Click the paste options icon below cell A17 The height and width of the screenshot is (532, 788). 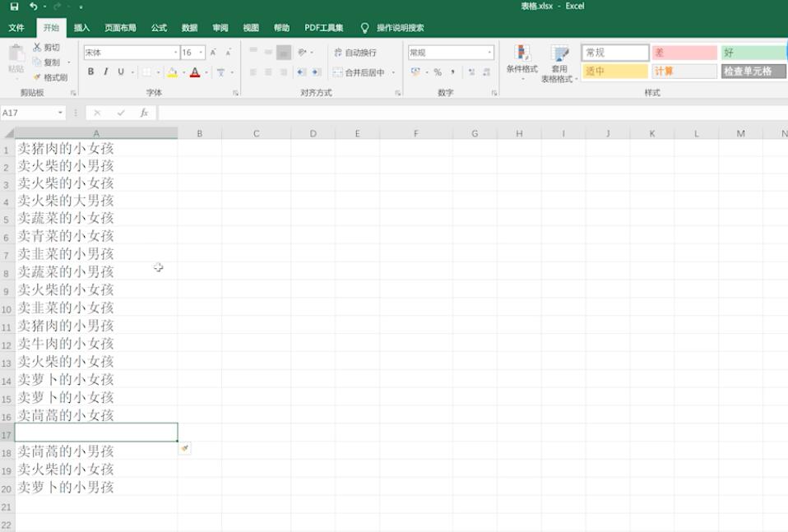(x=185, y=448)
